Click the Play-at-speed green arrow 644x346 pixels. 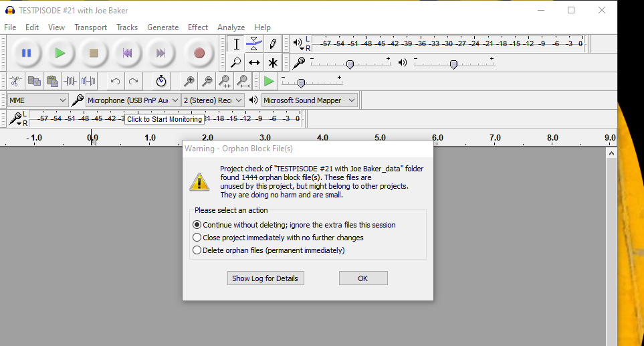[269, 82]
